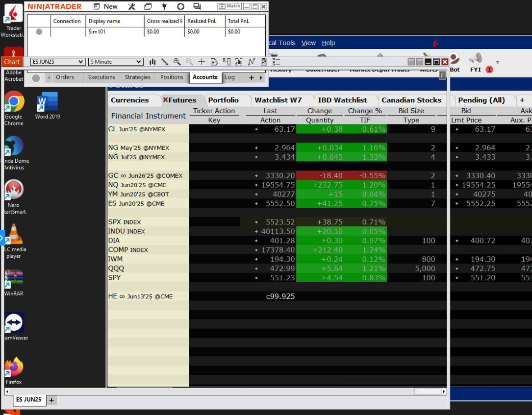Open the chart indicators icon
The width and height of the screenshot is (532, 415).
tap(239, 62)
